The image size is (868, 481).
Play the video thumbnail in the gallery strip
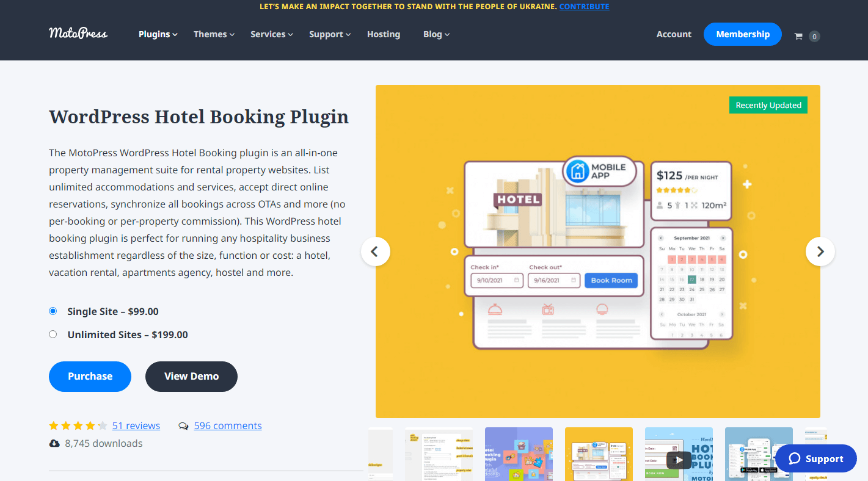[x=679, y=460]
